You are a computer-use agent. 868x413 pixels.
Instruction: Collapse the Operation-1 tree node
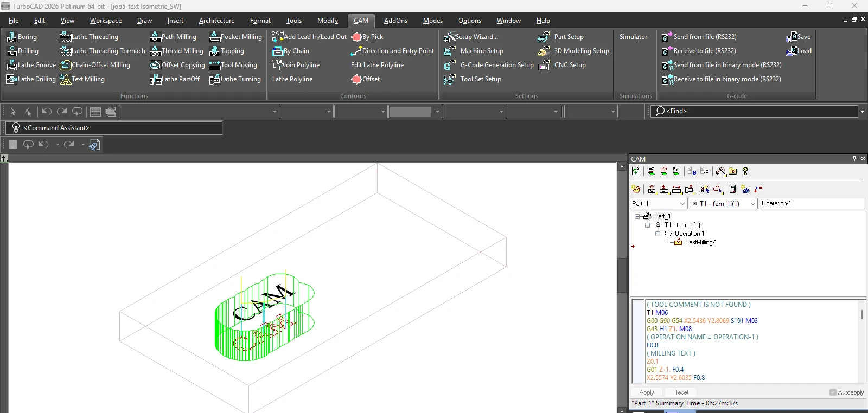[658, 234]
